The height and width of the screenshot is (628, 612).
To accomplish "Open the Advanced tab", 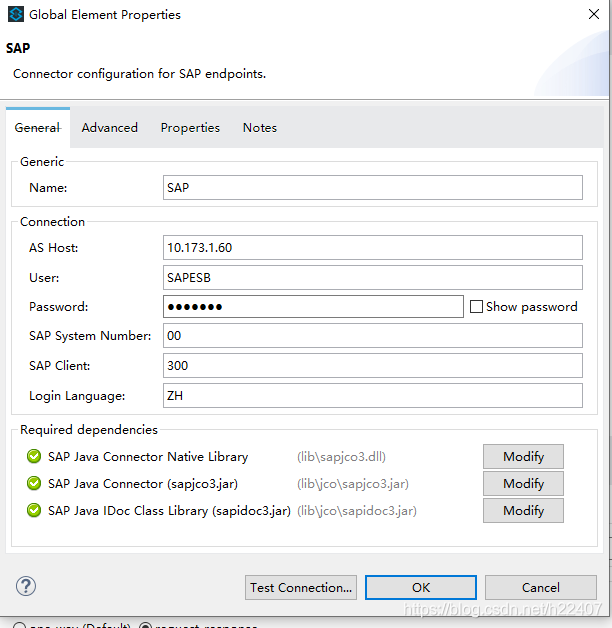I will [110, 128].
